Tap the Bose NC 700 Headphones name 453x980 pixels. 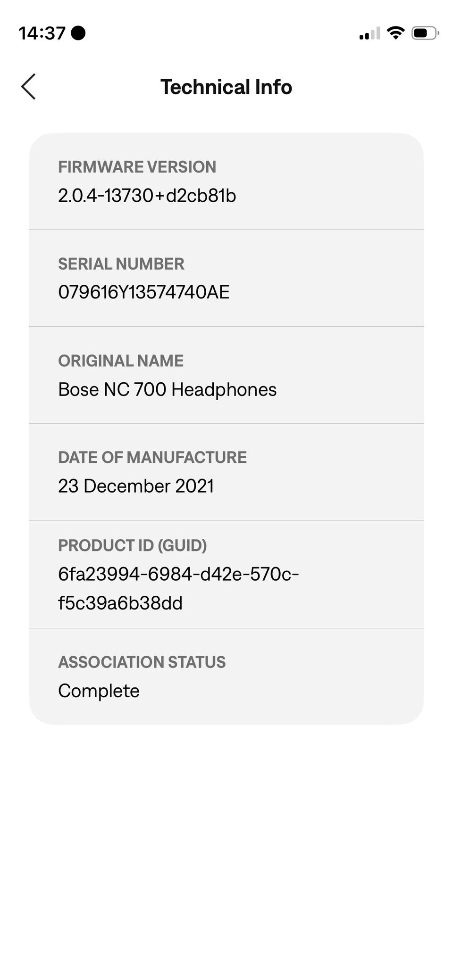click(x=167, y=389)
